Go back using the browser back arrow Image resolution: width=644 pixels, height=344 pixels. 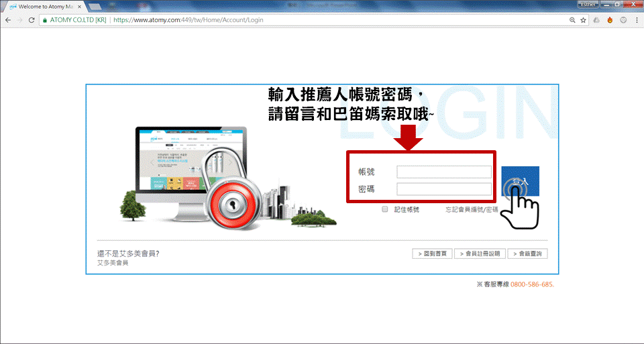point(8,19)
